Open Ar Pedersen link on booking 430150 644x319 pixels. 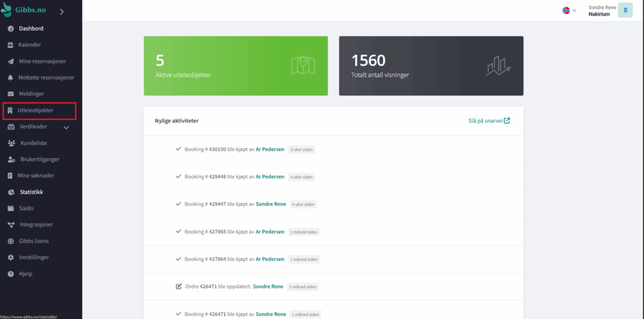pos(270,149)
